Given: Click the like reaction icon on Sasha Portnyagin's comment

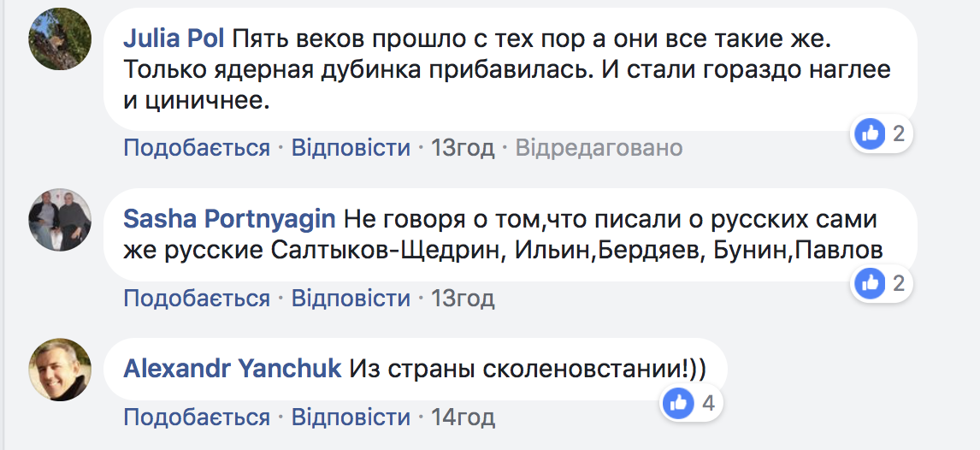Looking at the screenshot, I should (x=871, y=283).
